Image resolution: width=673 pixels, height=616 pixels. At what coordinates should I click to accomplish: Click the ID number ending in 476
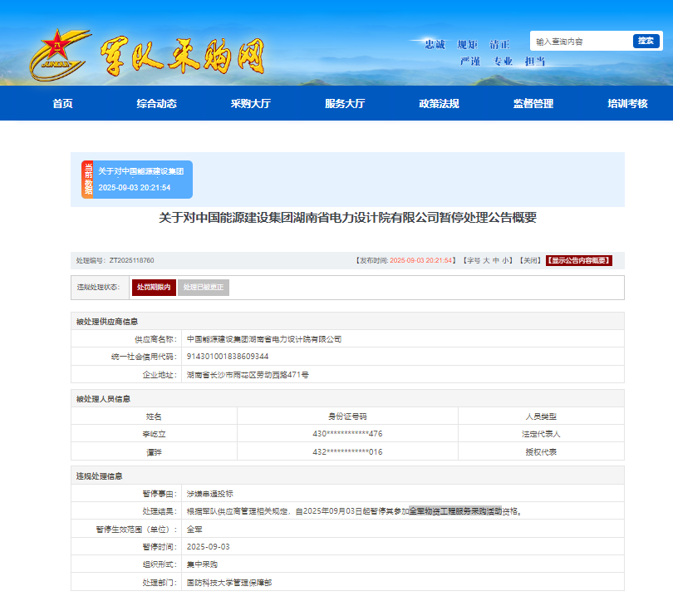pyautogui.click(x=347, y=434)
